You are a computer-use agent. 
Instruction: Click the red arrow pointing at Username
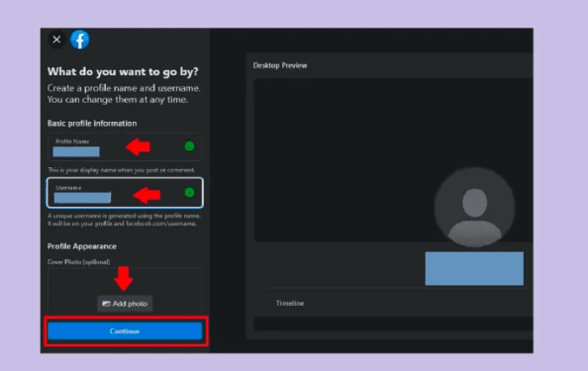[x=147, y=195]
